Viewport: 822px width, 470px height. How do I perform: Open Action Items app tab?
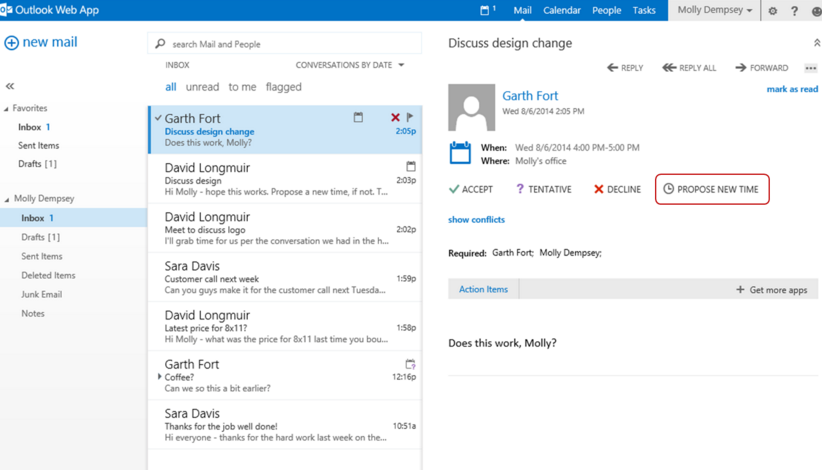coord(483,289)
